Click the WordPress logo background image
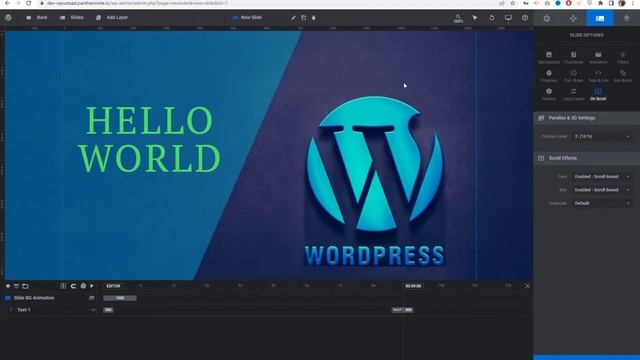This screenshot has height=360, width=640. [x=375, y=182]
